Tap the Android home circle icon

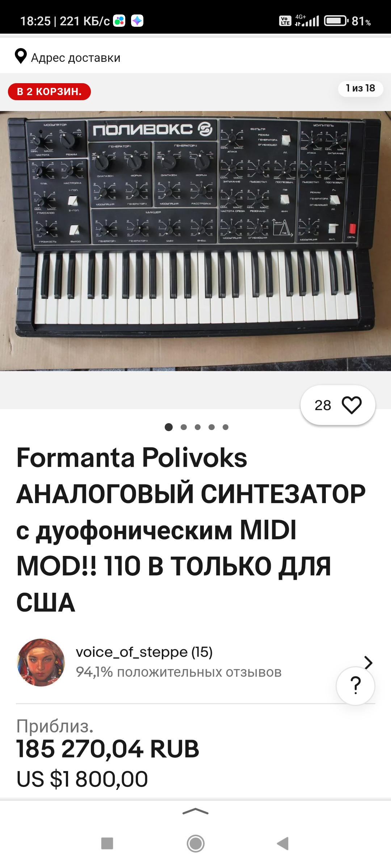point(195,843)
